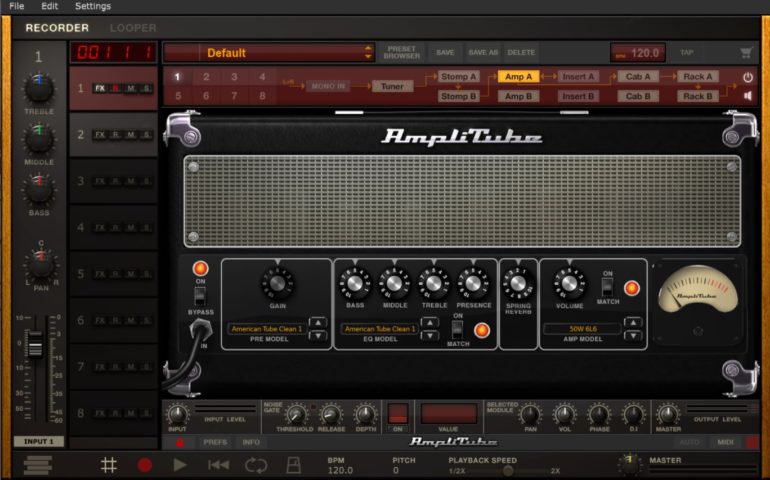Click the Preset Browser button

(x=402, y=53)
